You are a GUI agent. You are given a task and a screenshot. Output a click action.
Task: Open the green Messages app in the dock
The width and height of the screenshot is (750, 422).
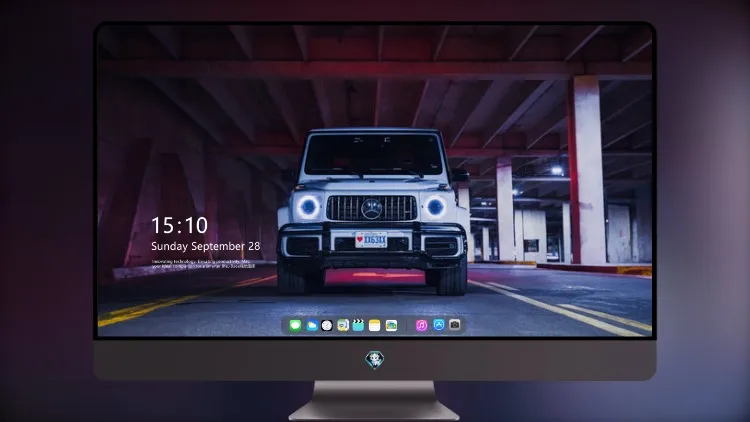click(x=295, y=325)
